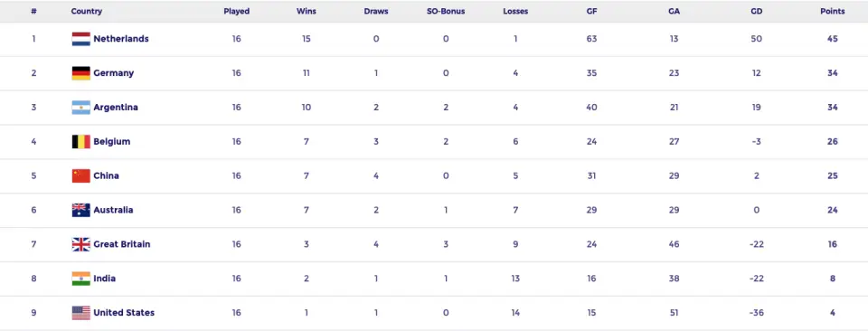Click the Country column header
This screenshot has height=331, width=868.
(87, 11)
